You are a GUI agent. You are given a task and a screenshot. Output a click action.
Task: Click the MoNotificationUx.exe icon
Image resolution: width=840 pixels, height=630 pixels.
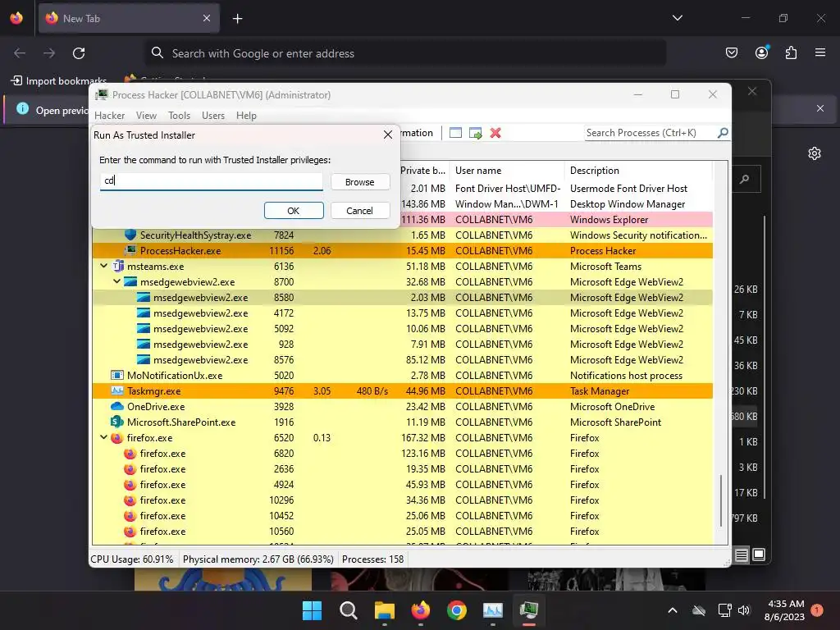(117, 375)
